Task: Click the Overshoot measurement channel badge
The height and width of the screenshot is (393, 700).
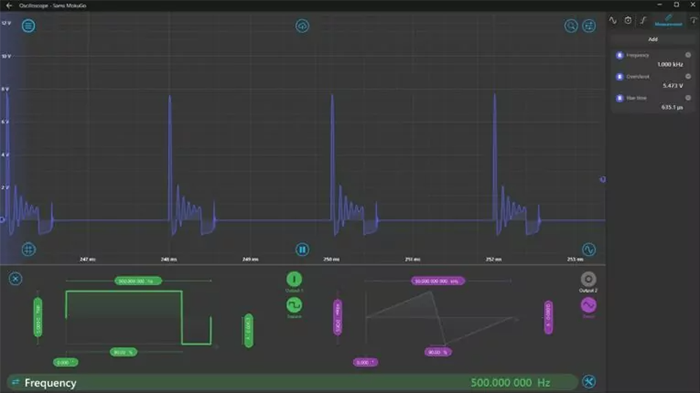Action: (619, 77)
